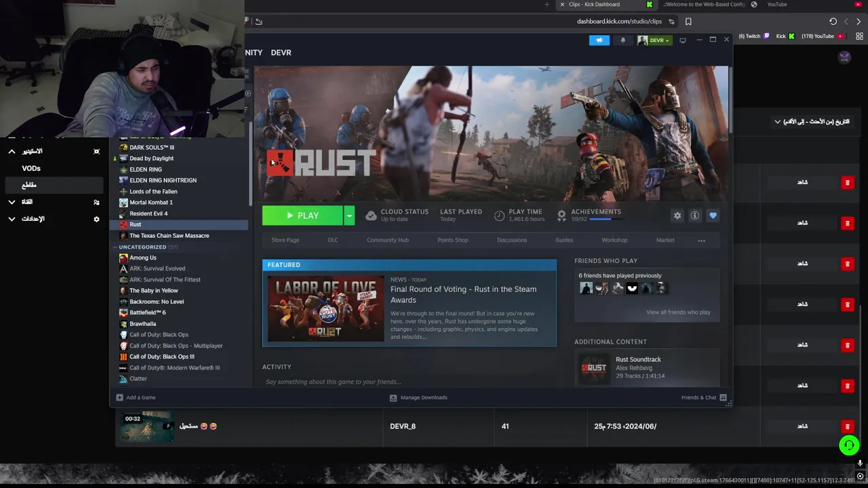Select The Baby in Yellow
This screenshot has height=488, width=868.
pyautogui.click(x=153, y=290)
